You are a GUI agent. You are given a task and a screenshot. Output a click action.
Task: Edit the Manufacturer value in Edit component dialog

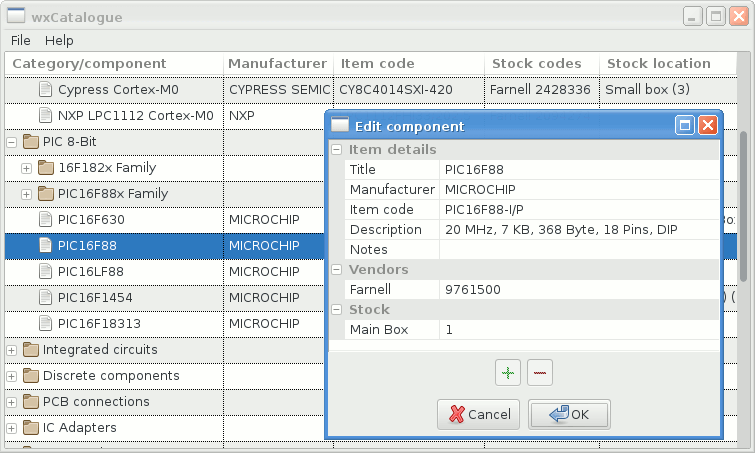579,190
